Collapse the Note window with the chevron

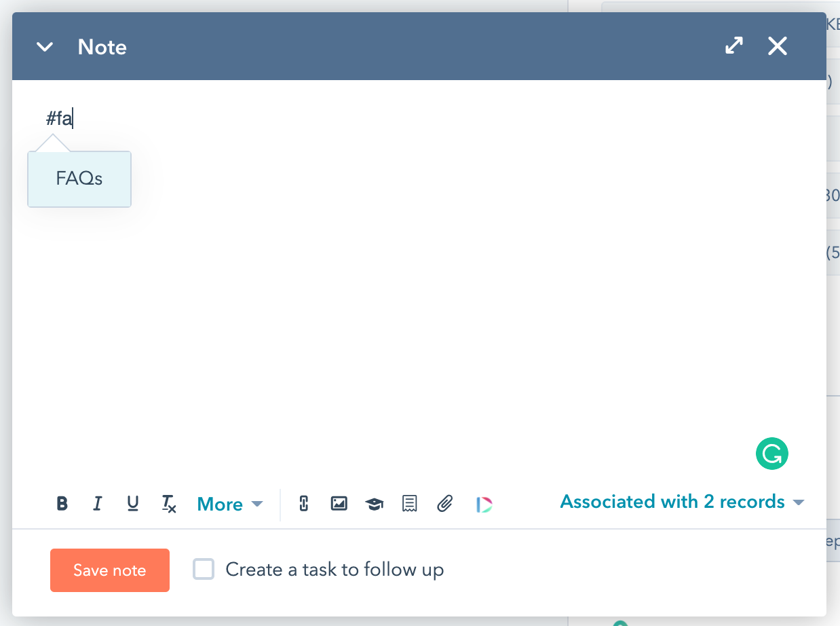pos(45,47)
